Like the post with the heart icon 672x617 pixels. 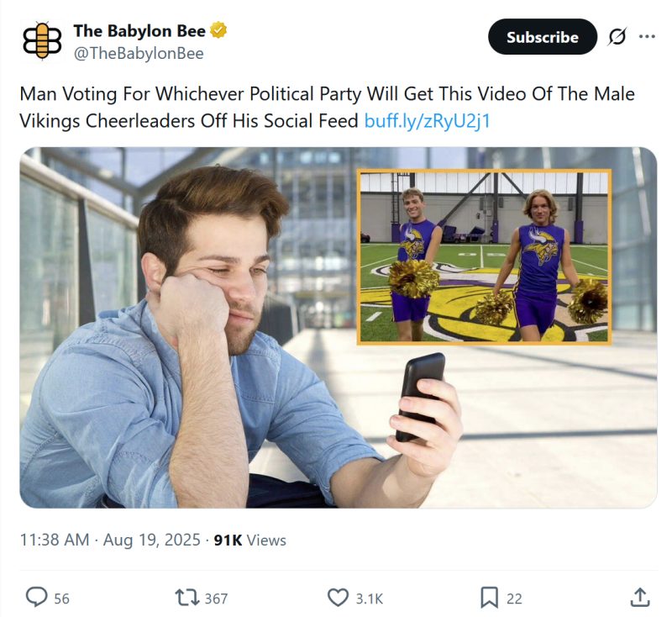tap(338, 598)
